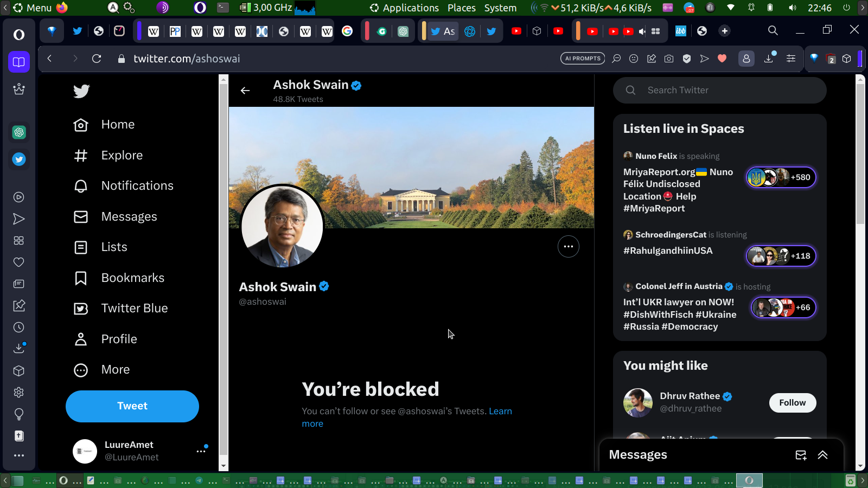Search open tabs with magnifier icon
The height and width of the screenshot is (488, 868).
[773, 30]
